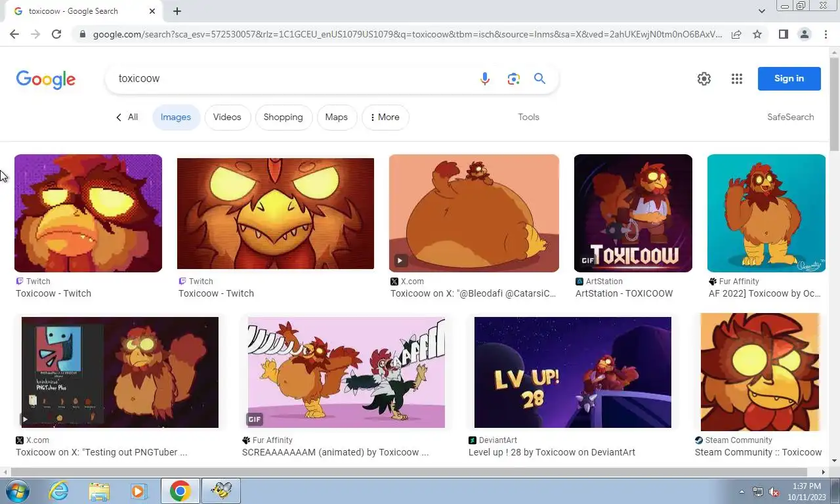840x504 pixels.
Task: Click the browser forward arrow
Action: (x=35, y=34)
